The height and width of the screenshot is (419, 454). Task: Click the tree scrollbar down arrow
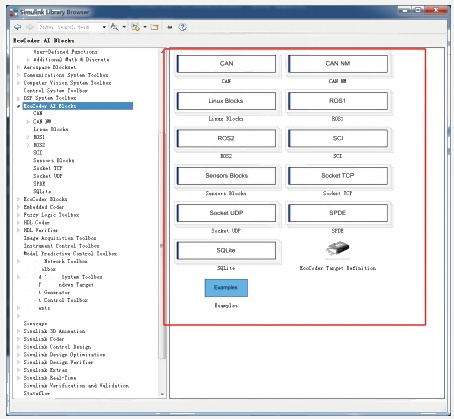(162, 394)
